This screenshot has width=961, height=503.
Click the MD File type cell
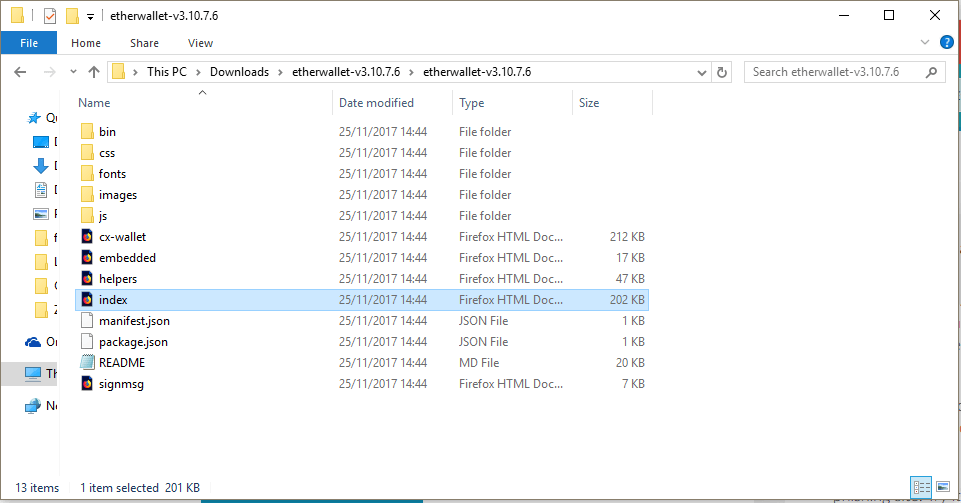(479, 363)
